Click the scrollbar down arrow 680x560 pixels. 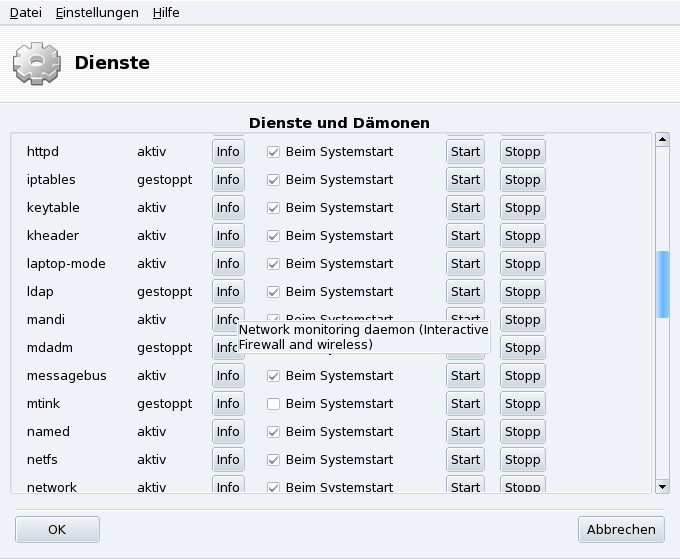[662, 487]
